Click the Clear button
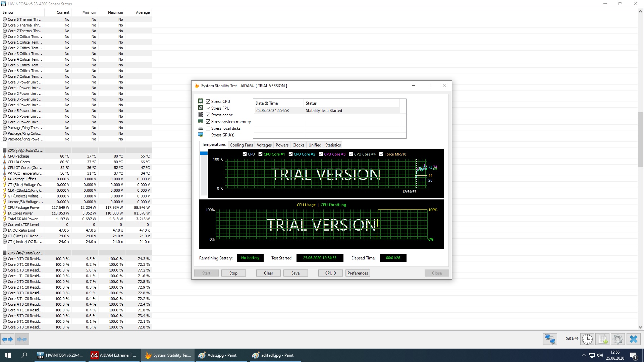The height and width of the screenshot is (362, 644). tap(268, 273)
